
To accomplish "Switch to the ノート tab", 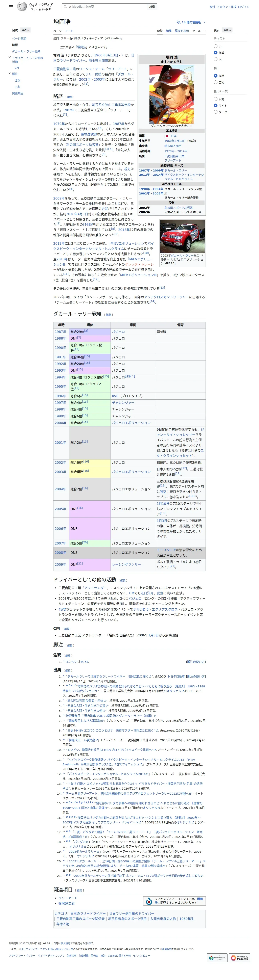I will [x=69, y=31].
